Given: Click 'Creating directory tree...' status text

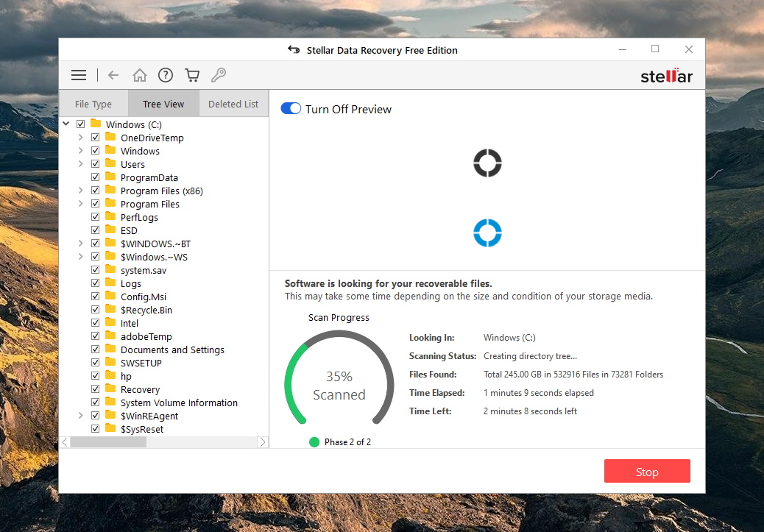Looking at the screenshot, I should [530, 356].
